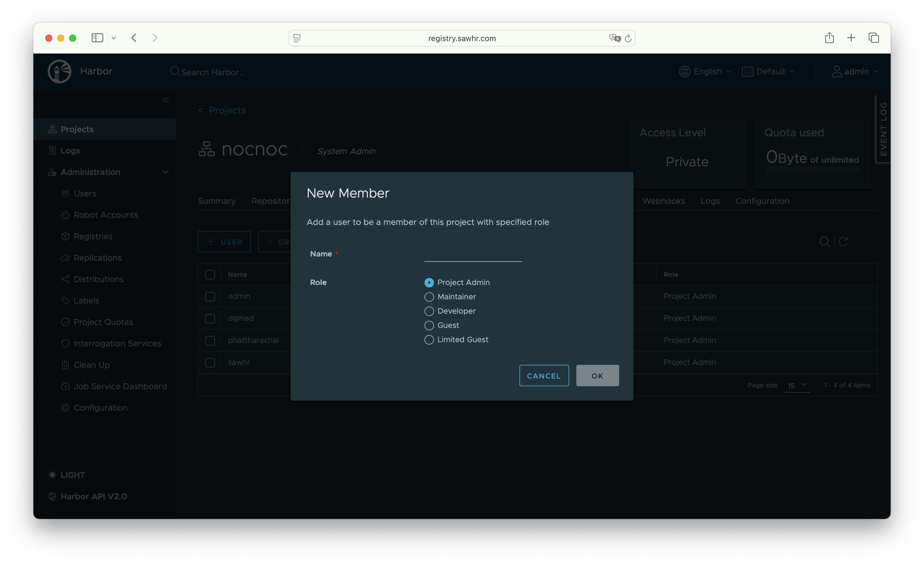Open Safari tab overview icon
The width and height of the screenshot is (924, 563).
pyautogui.click(x=873, y=38)
